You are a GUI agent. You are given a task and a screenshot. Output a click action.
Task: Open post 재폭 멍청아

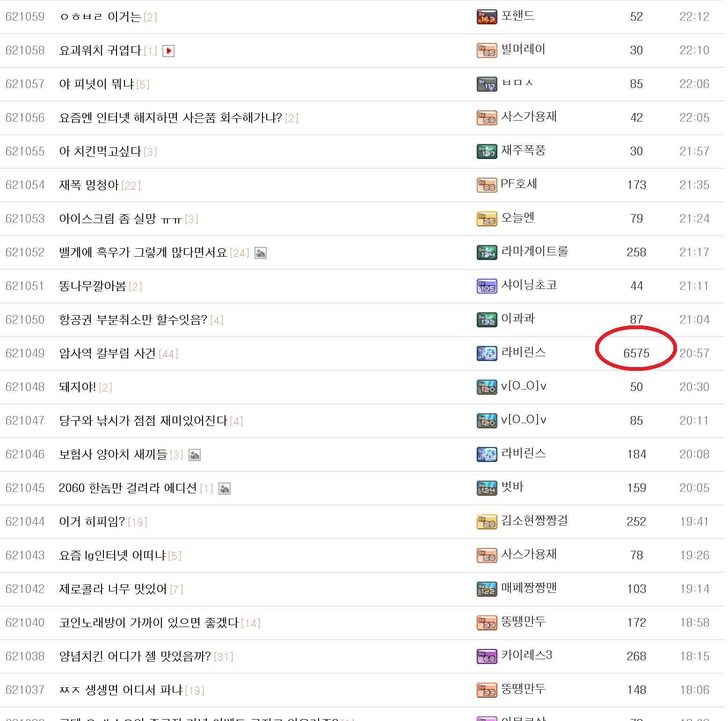89,185
